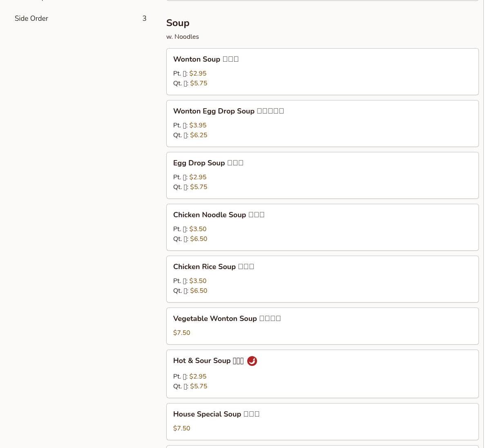Screen dimensions: 492x448
Task: Click Chicken Rice Soup pint price $3.50
Action: (198, 281)
